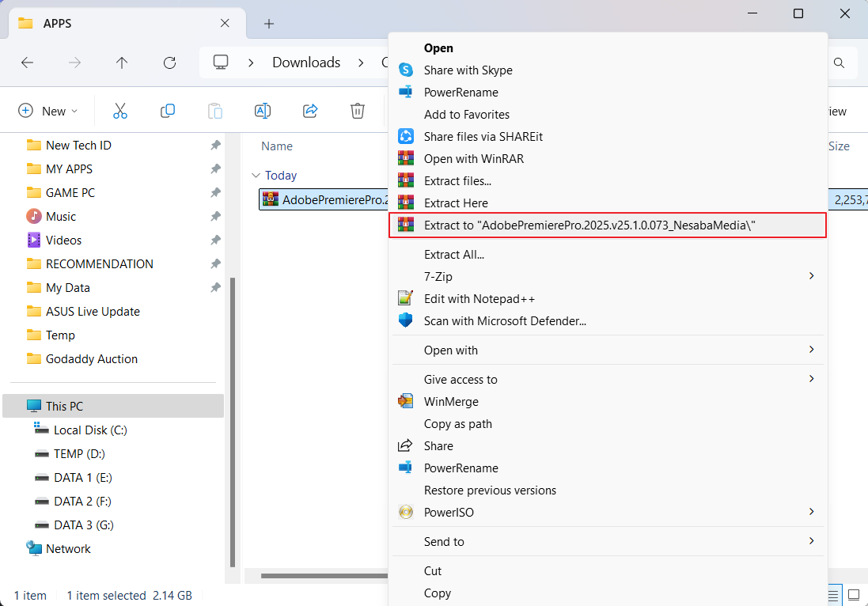The height and width of the screenshot is (606, 868).
Task: Click the Copy icon in toolbar
Action: click(x=168, y=111)
